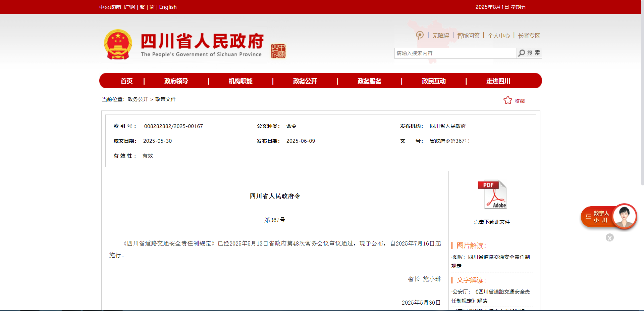Click 政策文件 in the breadcrumb
Image resolution: width=644 pixels, height=311 pixels.
[x=165, y=99]
